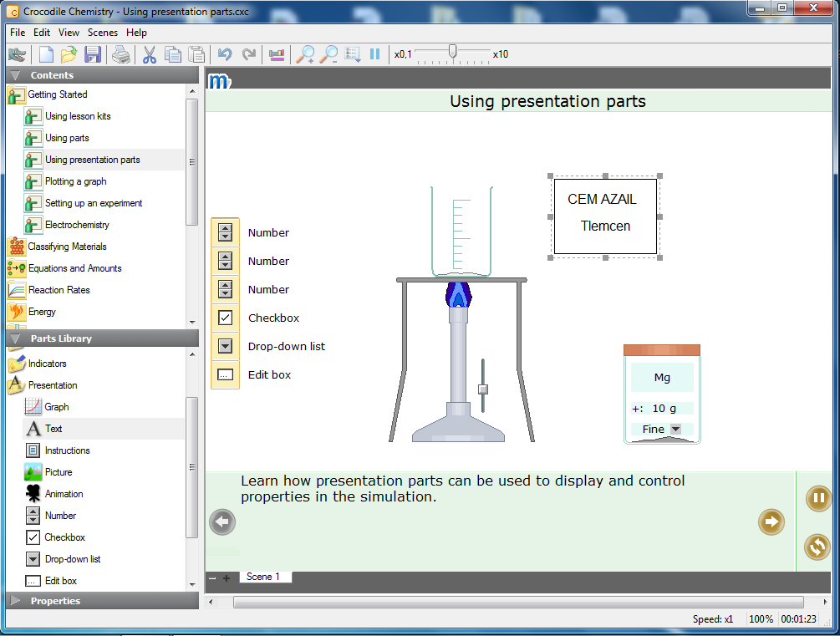Screen dimensions: 840x636
Task: Open the Scenes menu
Action: coord(102,32)
